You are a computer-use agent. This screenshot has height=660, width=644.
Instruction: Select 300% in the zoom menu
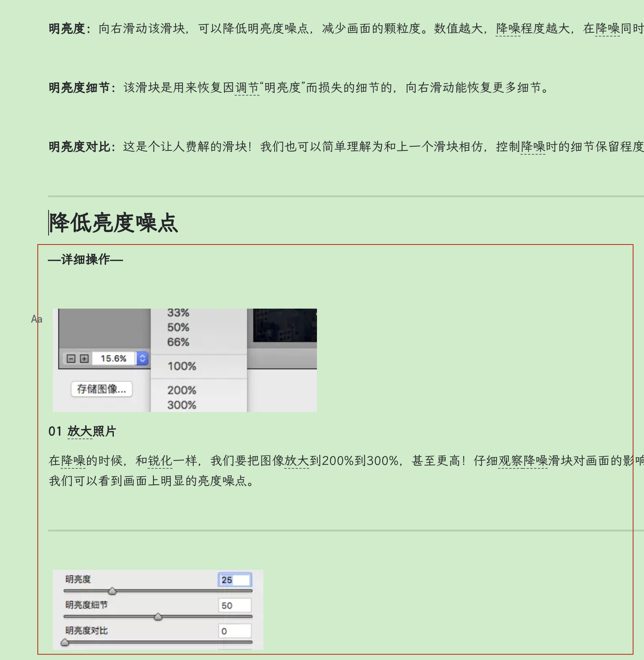point(182,405)
